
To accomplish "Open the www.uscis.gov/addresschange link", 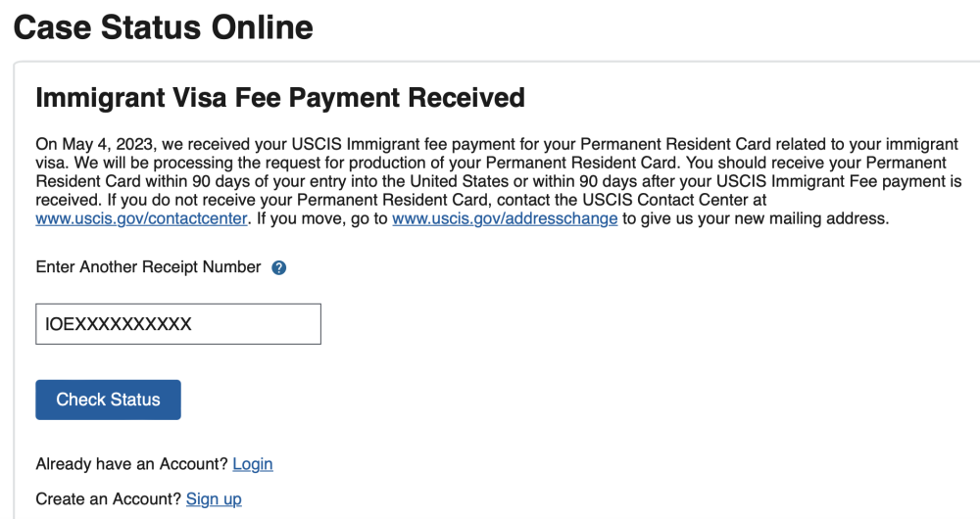I will tap(505, 218).
